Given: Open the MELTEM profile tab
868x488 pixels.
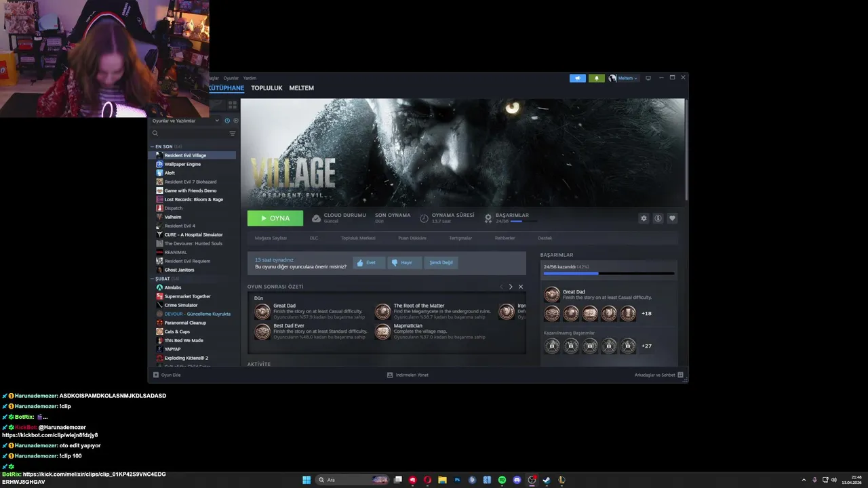Looking at the screenshot, I should click(302, 88).
